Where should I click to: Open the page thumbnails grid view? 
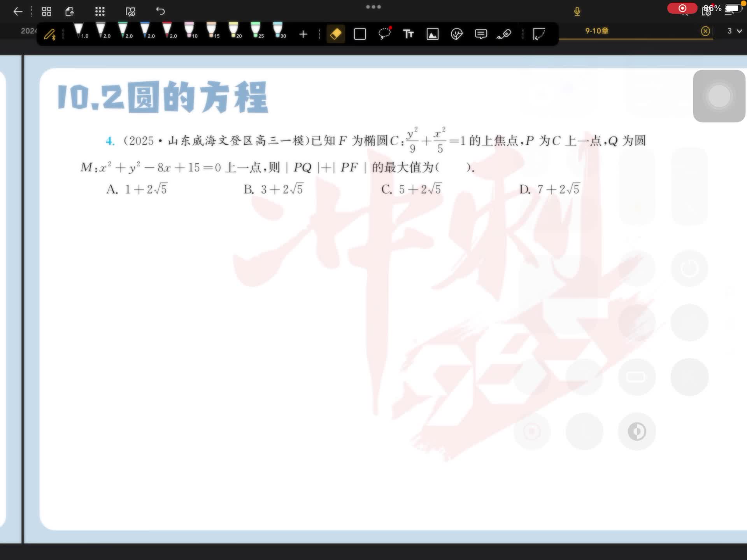47,11
